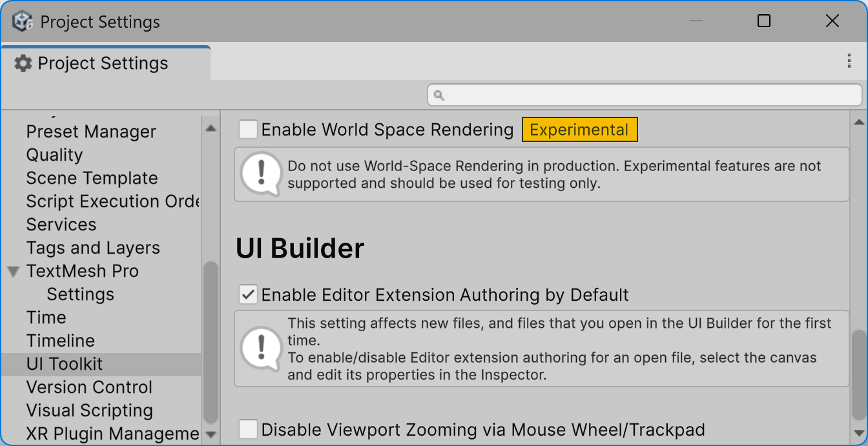Enable World Space Rendering checkbox

pyautogui.click(x=249, y=130)
